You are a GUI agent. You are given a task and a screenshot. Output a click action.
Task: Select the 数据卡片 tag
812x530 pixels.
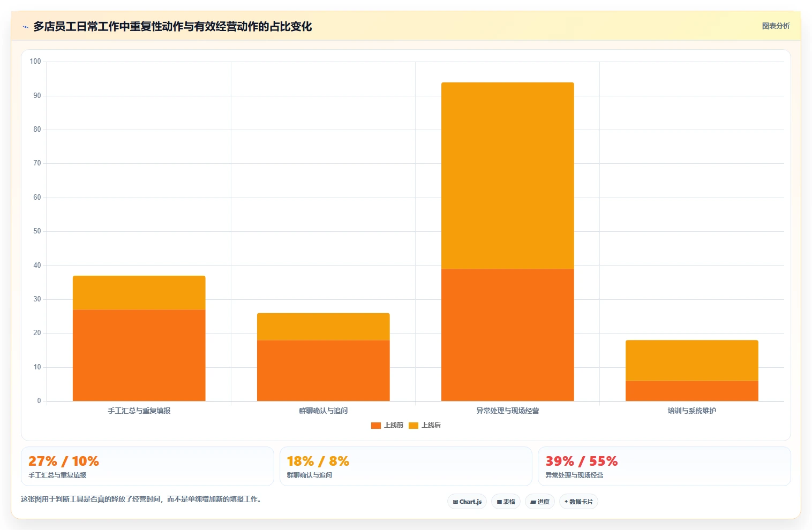(x=578, y=502)
